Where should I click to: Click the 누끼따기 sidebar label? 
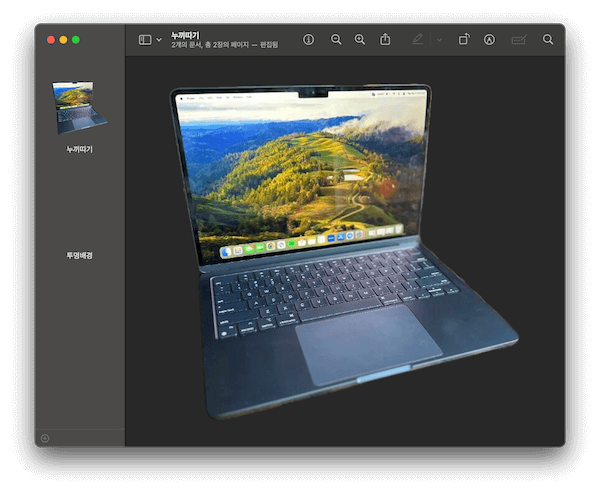(x=79, y=149)
